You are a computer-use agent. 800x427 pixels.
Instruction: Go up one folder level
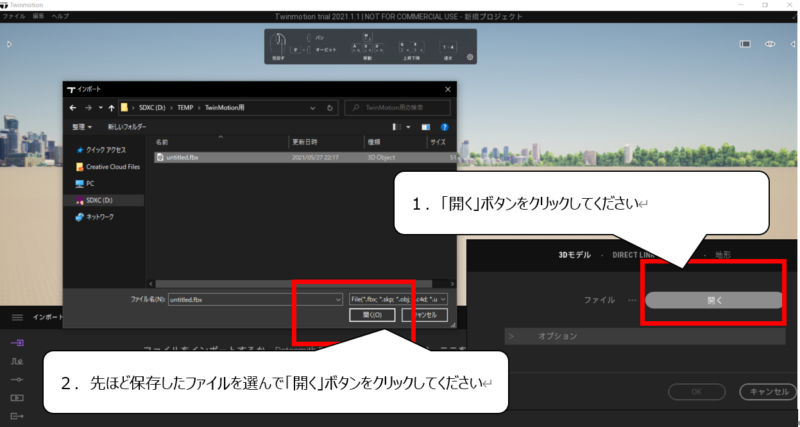pyautogui.click(x=111, y=108)
